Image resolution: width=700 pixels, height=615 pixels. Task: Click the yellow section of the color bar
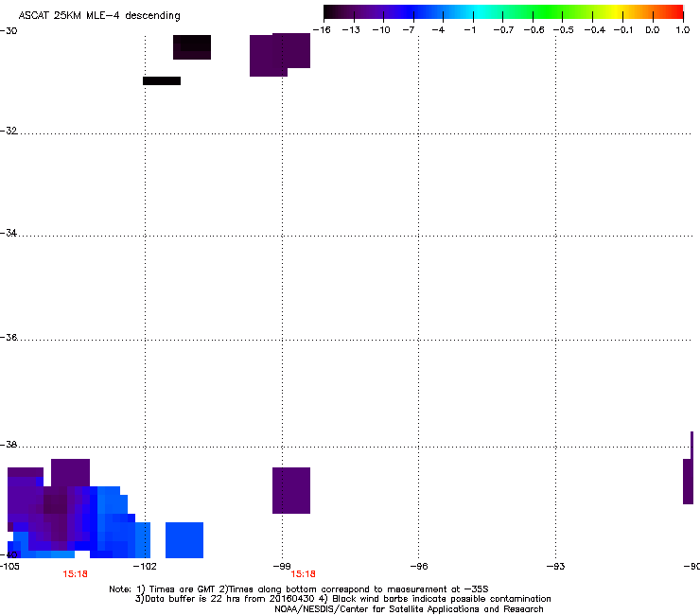click(619, 12)
